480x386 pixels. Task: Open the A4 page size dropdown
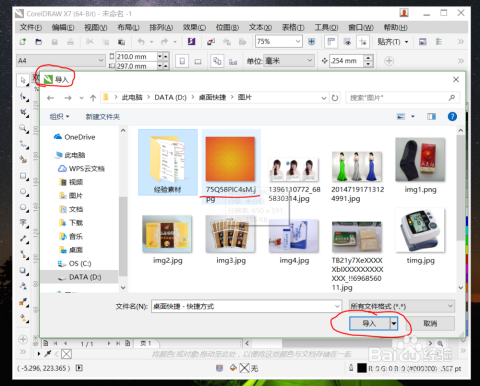click(x=101, y=60)
